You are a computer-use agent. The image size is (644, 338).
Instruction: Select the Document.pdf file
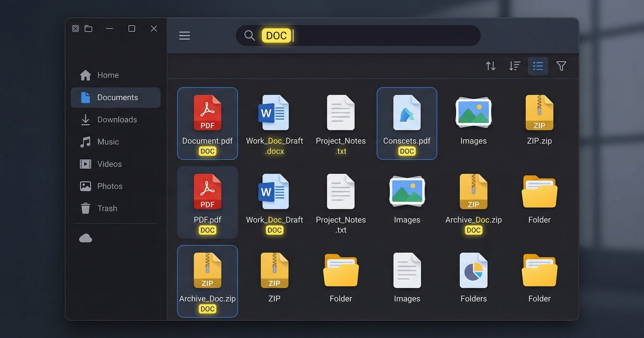207,123
